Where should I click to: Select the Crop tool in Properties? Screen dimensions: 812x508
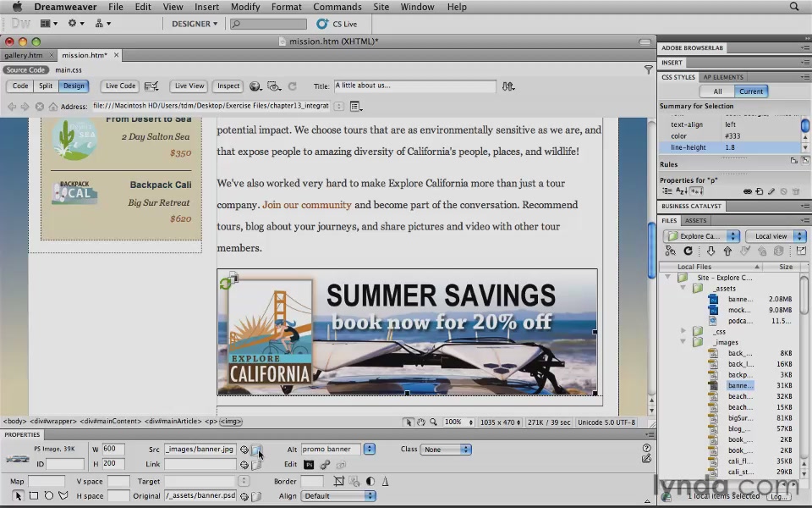pos(338,481)
